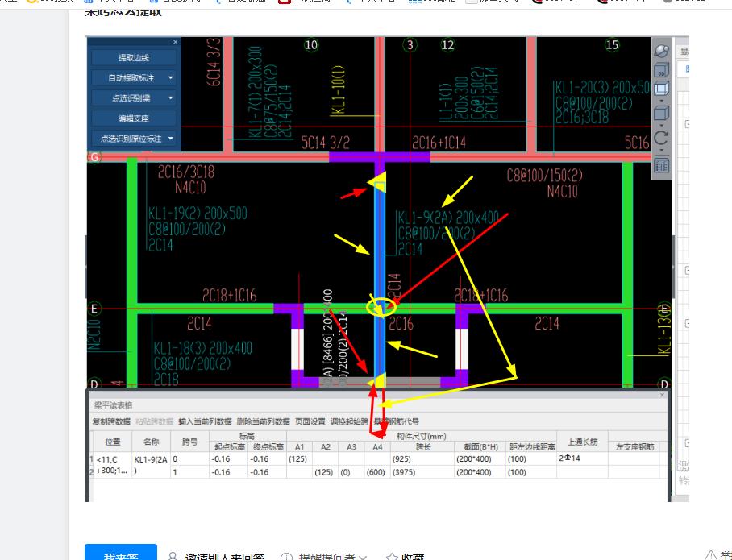Image resolution: width=732 pixels, height=560 pixels.
Task: Choose the wireframe cube display icon
Action: pos(662,88)
